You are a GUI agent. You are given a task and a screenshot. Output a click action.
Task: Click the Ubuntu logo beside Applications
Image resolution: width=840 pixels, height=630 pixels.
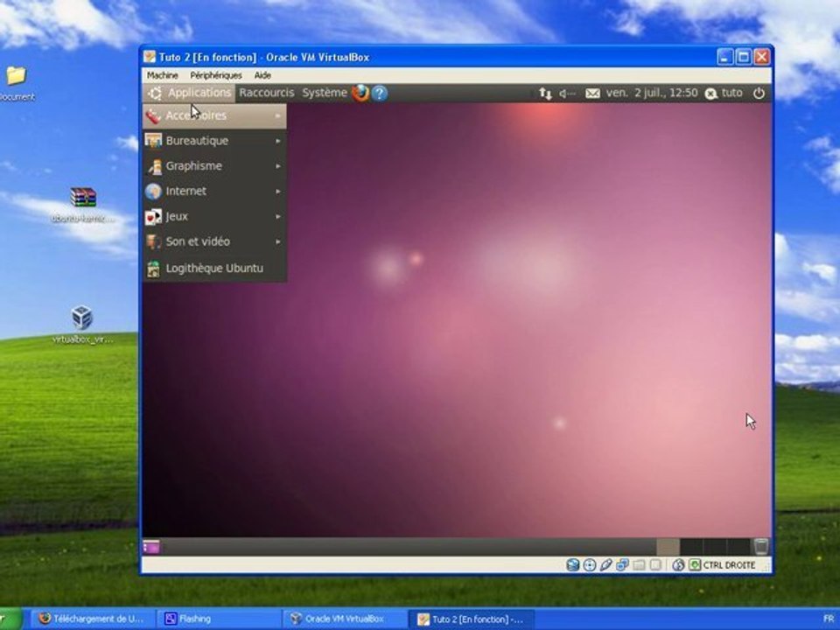tap(155, 94)
